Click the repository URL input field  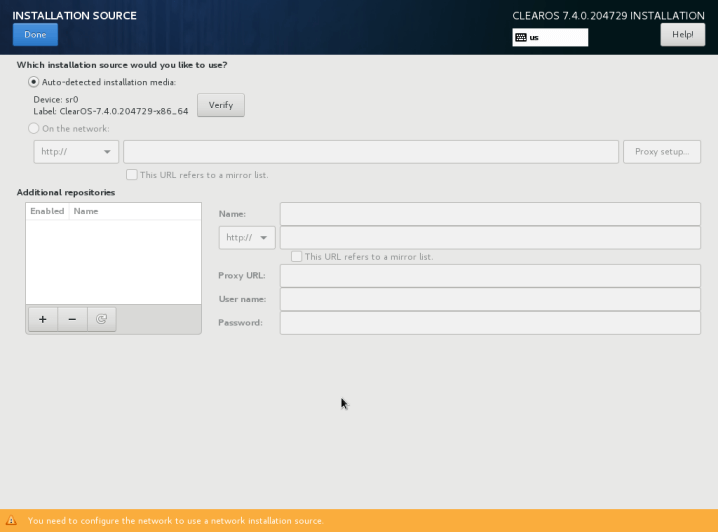coord(490,238)
